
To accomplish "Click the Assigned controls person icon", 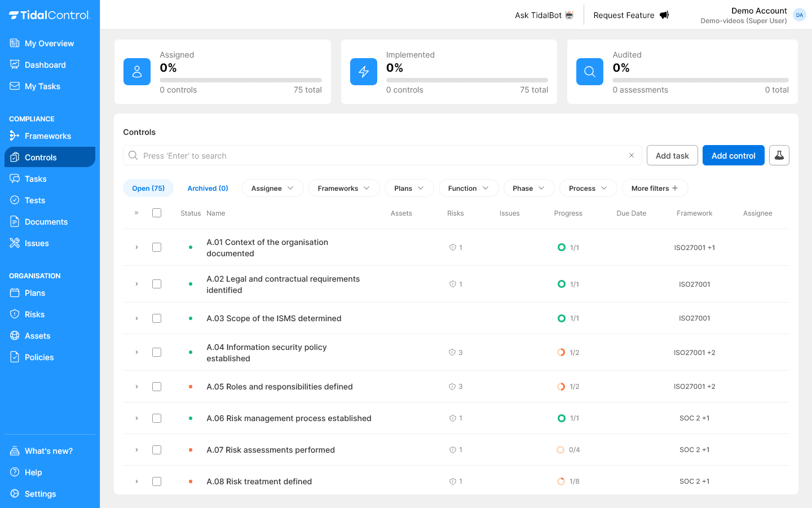I will tap(137, 72).
